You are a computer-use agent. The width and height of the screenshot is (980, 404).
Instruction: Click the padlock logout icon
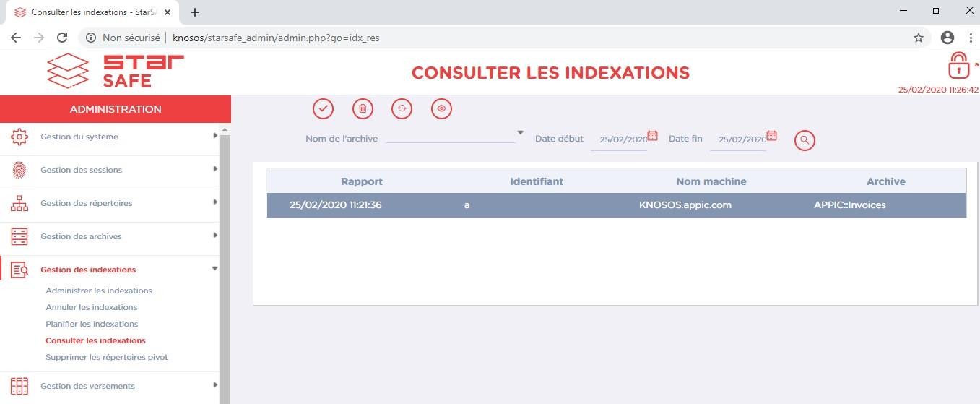coord(958,66)
